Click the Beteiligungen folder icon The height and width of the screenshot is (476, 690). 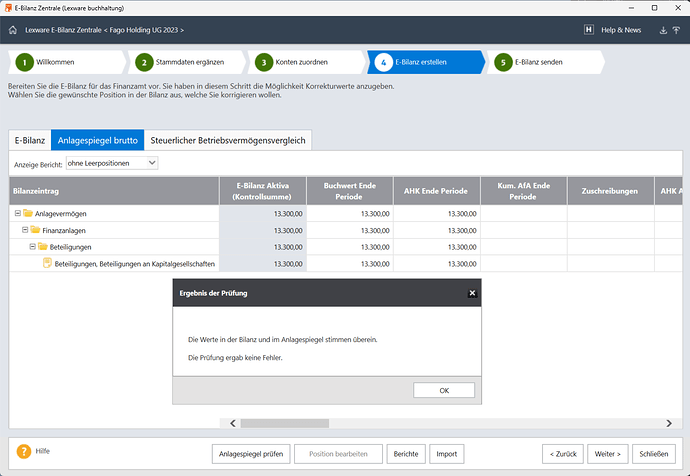click(43, 247)
